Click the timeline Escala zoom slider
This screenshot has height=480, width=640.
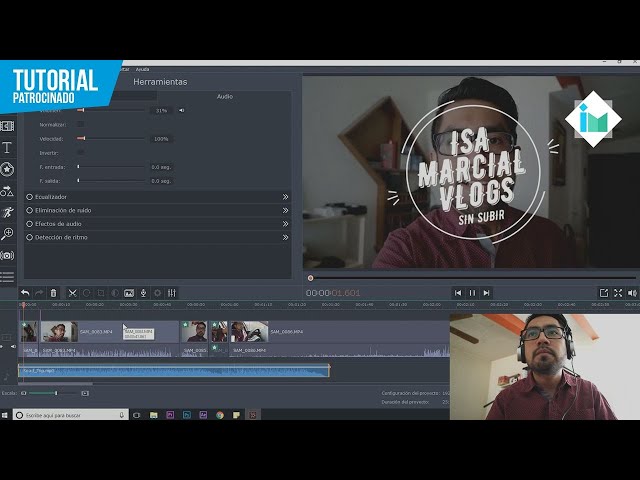coord(53,393)
